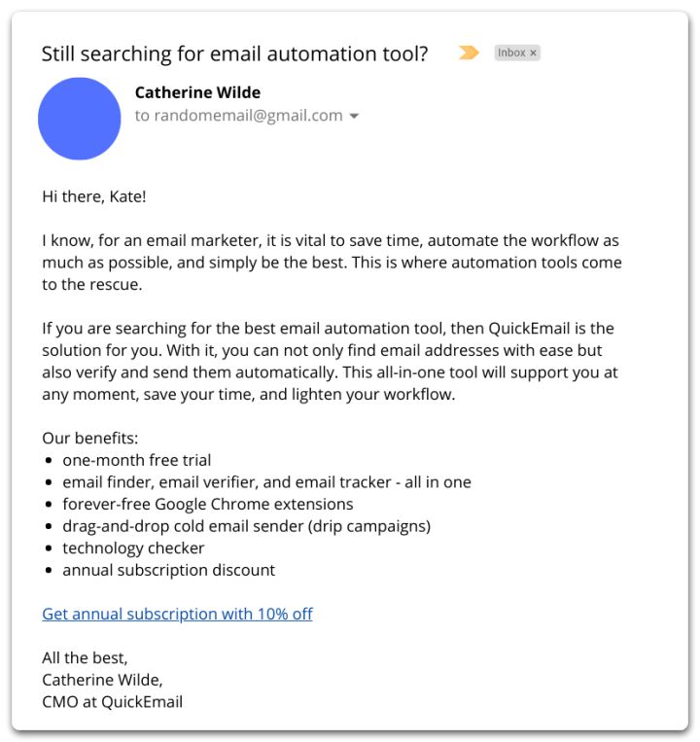Click the Hi there, Kate! greeting
700x742 pixels.
click(x=94, y=196)
